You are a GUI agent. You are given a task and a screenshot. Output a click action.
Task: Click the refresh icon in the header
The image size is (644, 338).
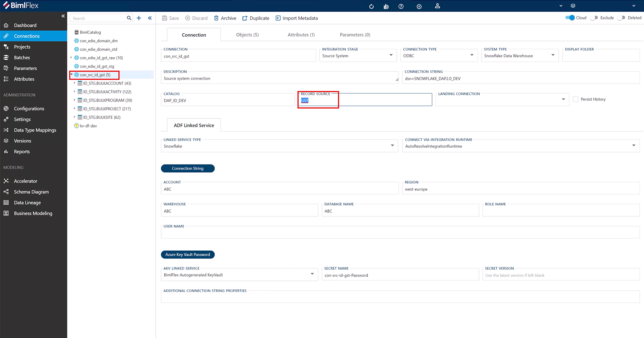(x=371, y=7)
